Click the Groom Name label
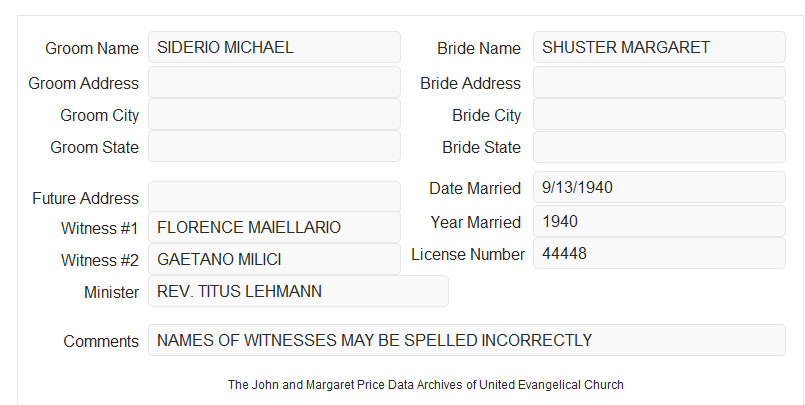805x405 pixels. [92, 48]
